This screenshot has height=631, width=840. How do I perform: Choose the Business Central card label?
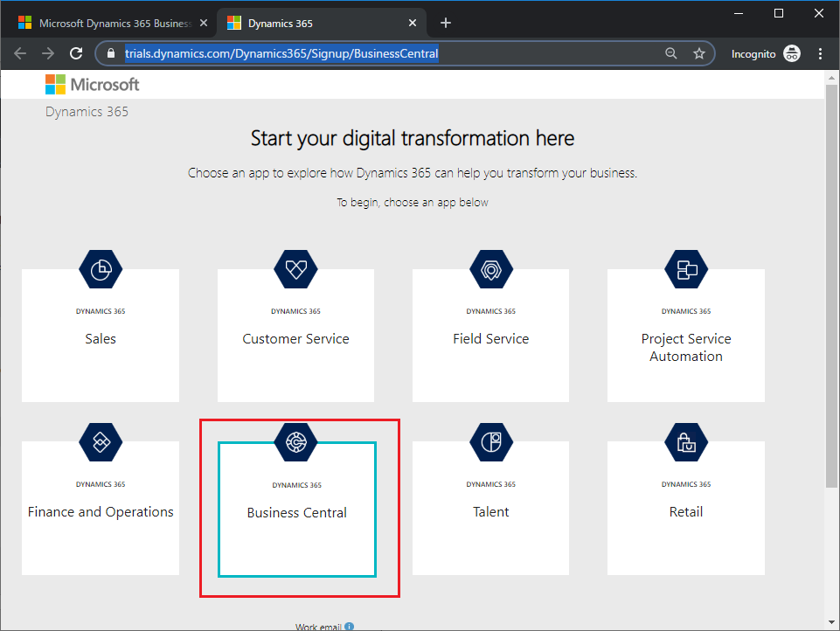[297, 513]
